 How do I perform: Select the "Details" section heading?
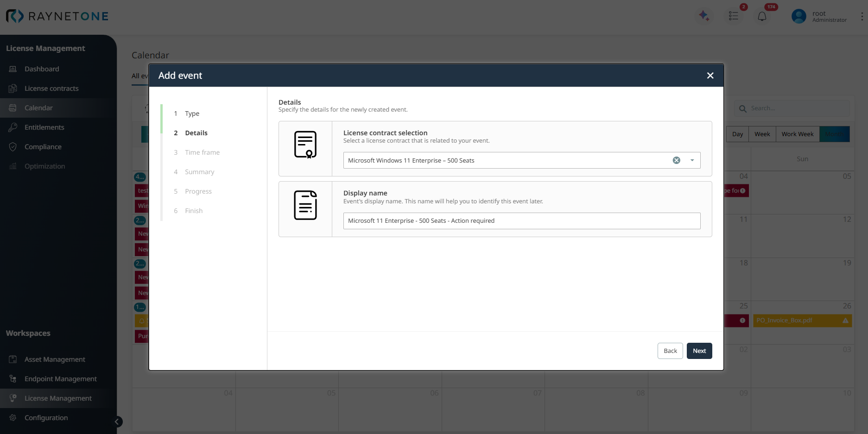(290, 102)
